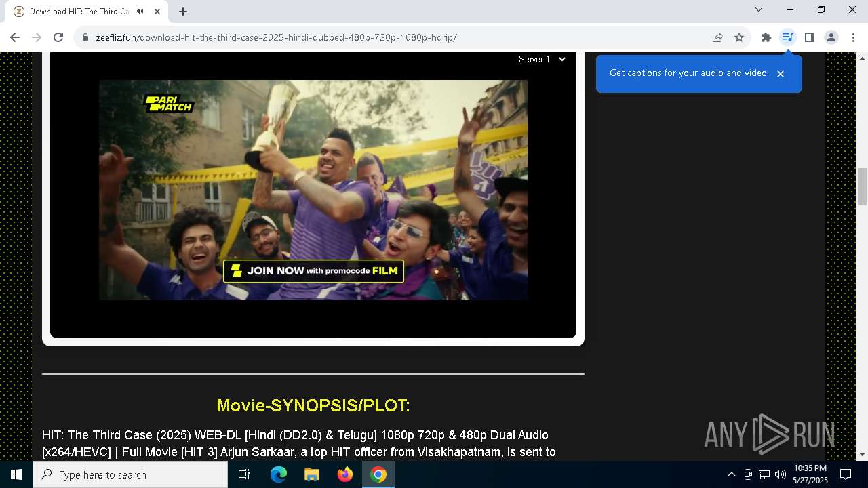Open the Server 1 dropdown
This screenshot has width=868, height=488.
point(542,60)
